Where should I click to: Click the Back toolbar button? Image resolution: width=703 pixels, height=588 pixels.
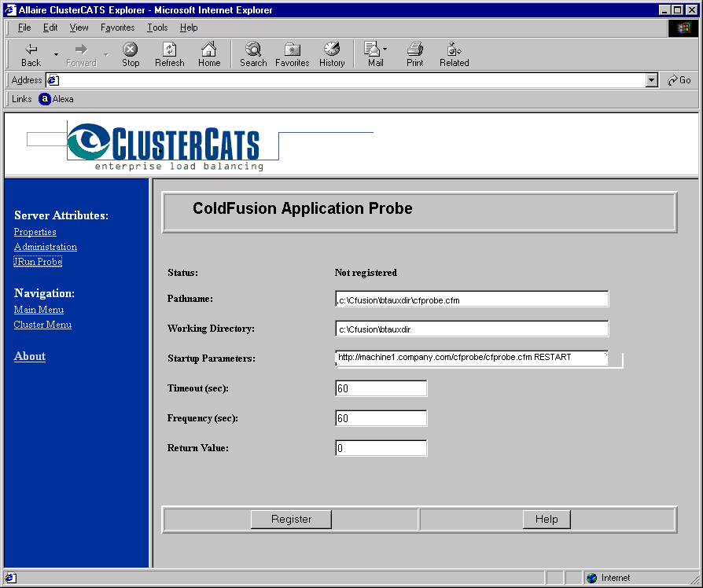[31, 55]
